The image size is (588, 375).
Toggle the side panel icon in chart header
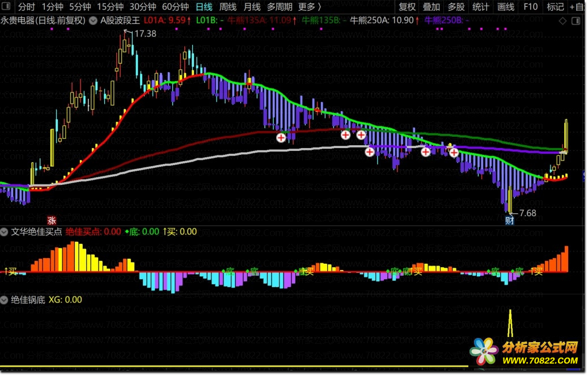[576, 21]
